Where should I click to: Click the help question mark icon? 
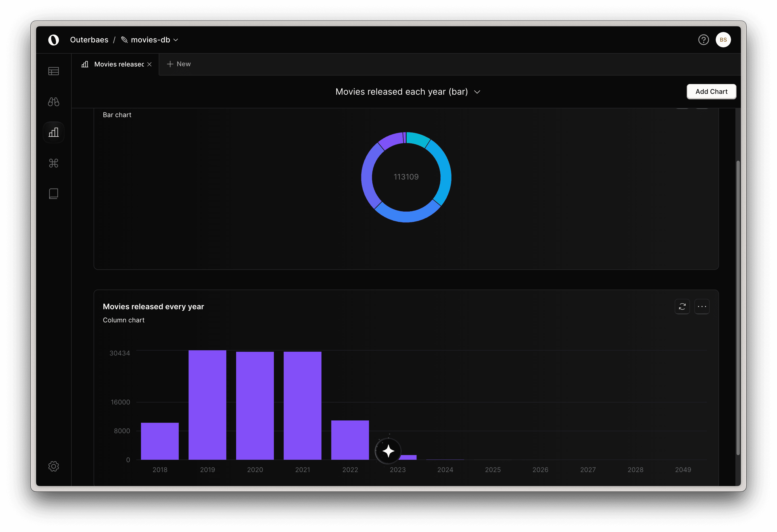703,40
